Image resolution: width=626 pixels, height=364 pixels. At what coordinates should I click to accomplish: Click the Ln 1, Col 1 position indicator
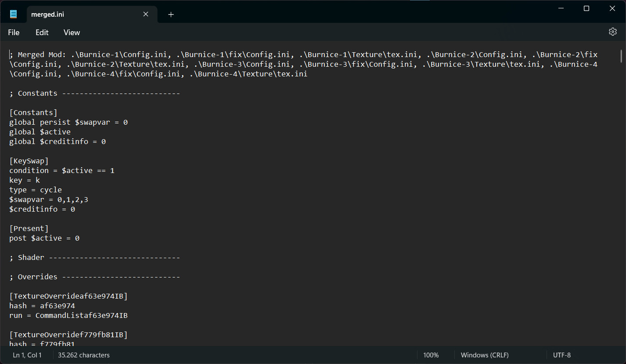click(x=27, y=355)
